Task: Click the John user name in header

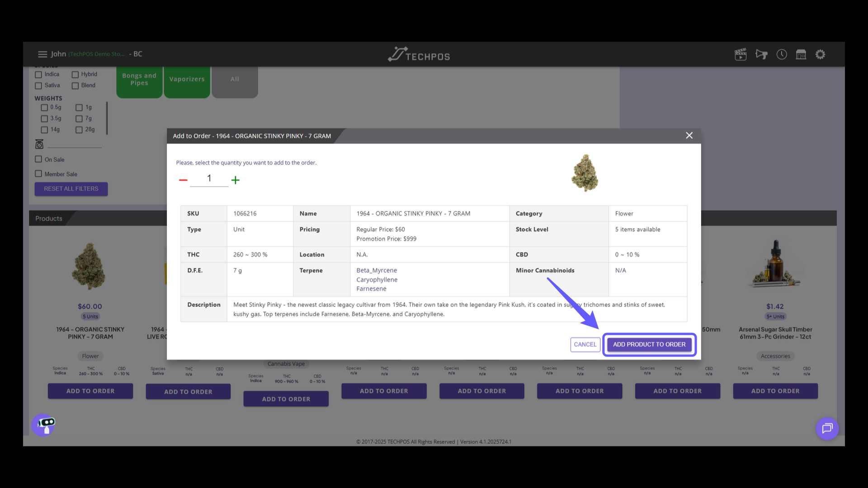Action: tap(58, 54)
